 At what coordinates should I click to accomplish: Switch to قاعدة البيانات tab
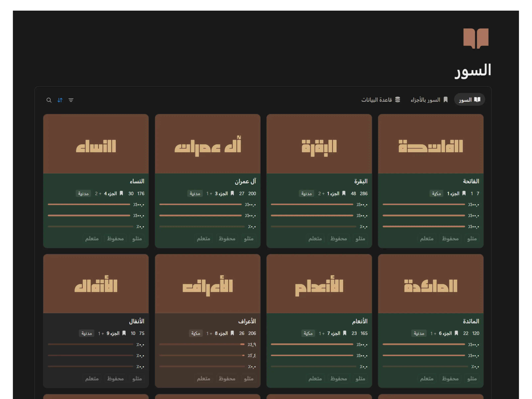381,100
